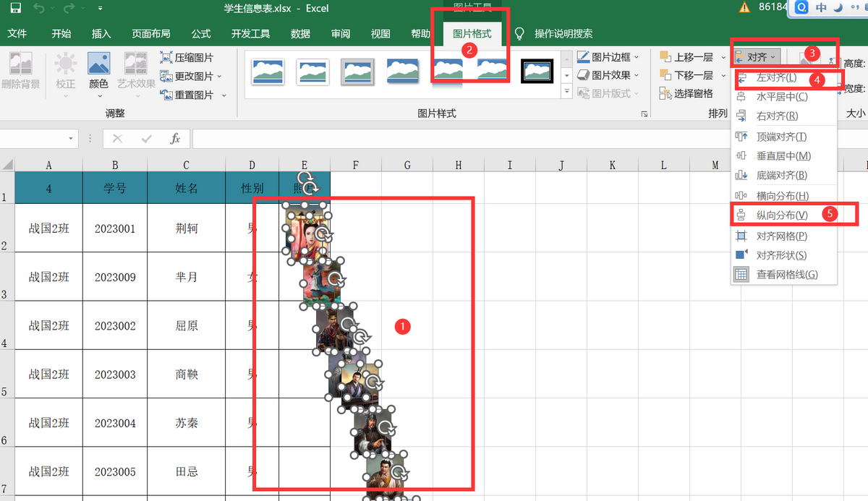Click the Name Box dropdown arrow
The width and height of the screenshot is (868, 501).
pos(71,139)
